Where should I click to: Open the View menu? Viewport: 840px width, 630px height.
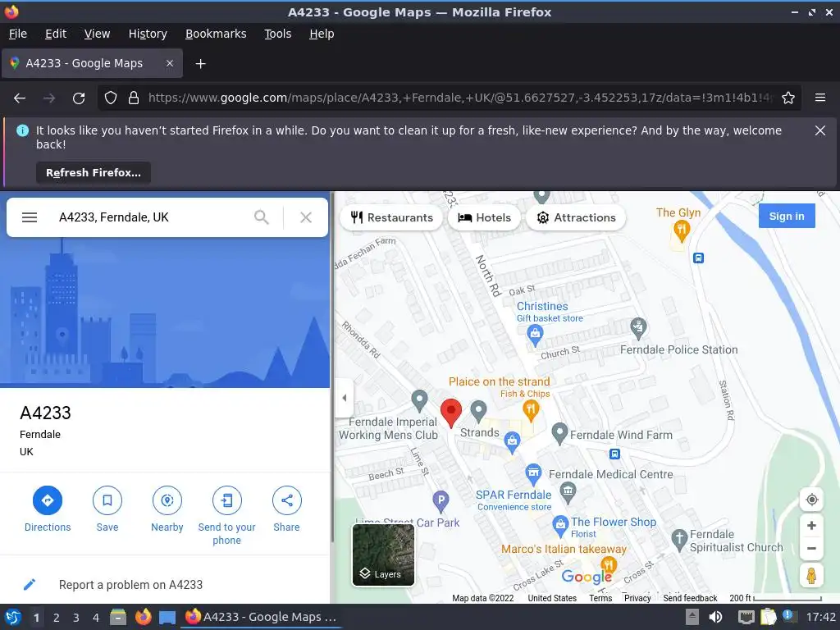[x=97, y=34]
